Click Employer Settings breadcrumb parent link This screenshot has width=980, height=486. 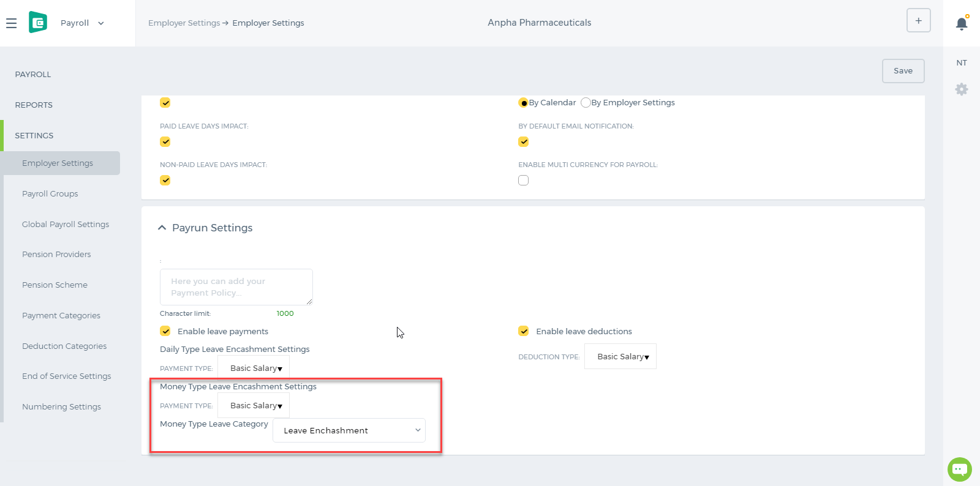(184, 23)
